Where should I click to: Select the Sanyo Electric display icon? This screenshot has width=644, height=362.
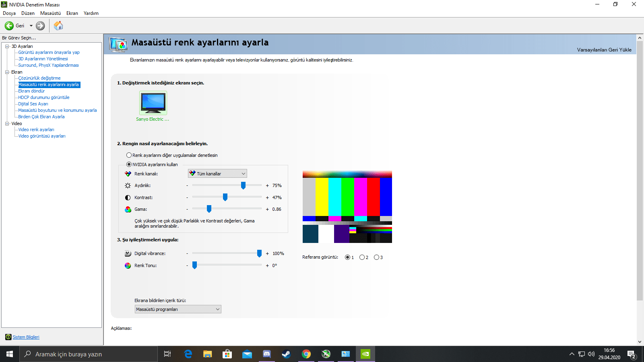[153, 103]
